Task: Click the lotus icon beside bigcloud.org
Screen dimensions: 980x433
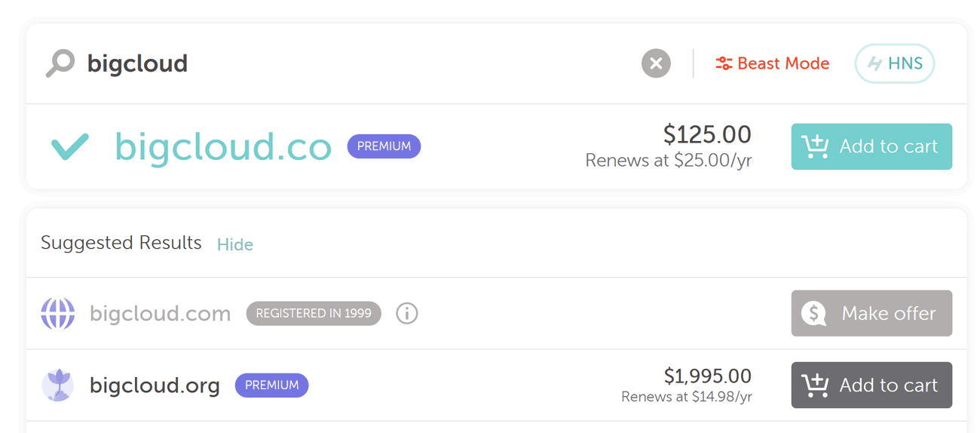Action: pos(58,385)
